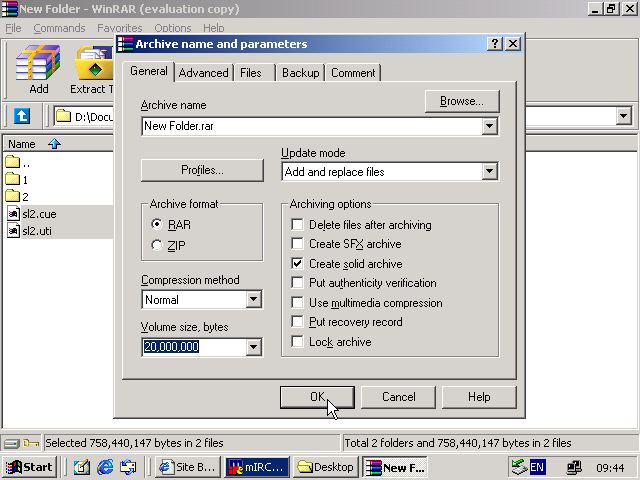Click the help question-mark button in the dialog title bar
The width and height of the screenshot is (640, 480).
tap(495, 44)
